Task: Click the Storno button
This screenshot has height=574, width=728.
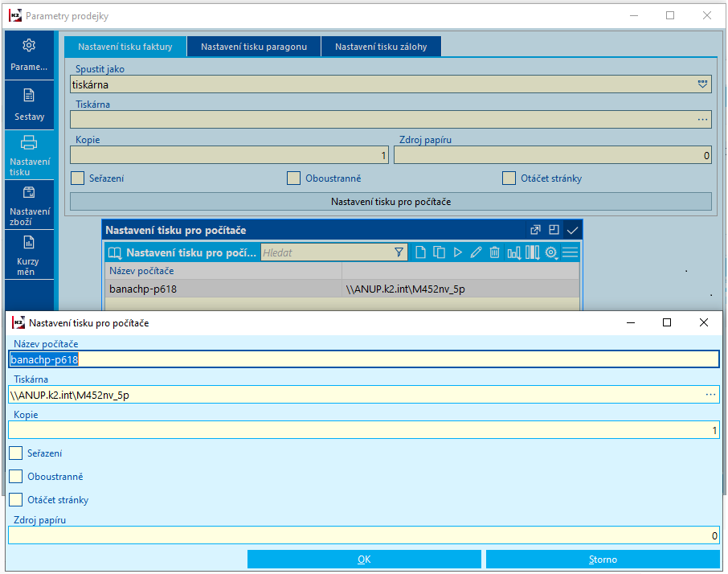Action: pos(603,560)
